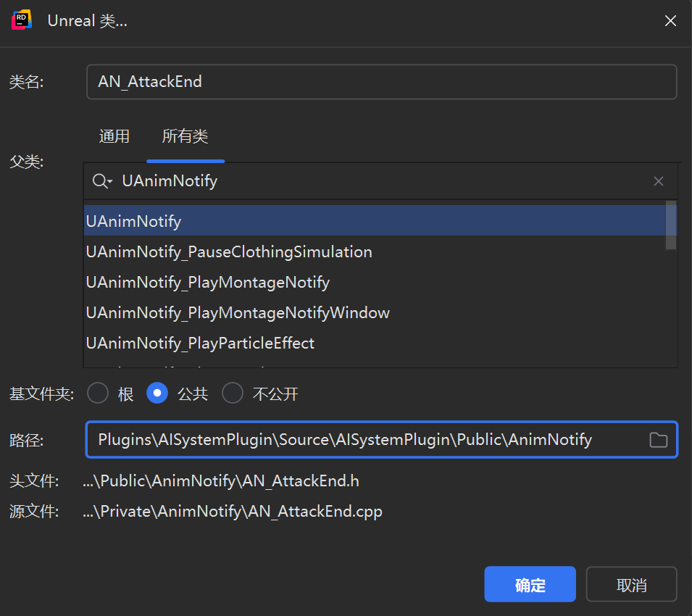Click the path input field
Viewport: 692px width, 616px height.
362,440
